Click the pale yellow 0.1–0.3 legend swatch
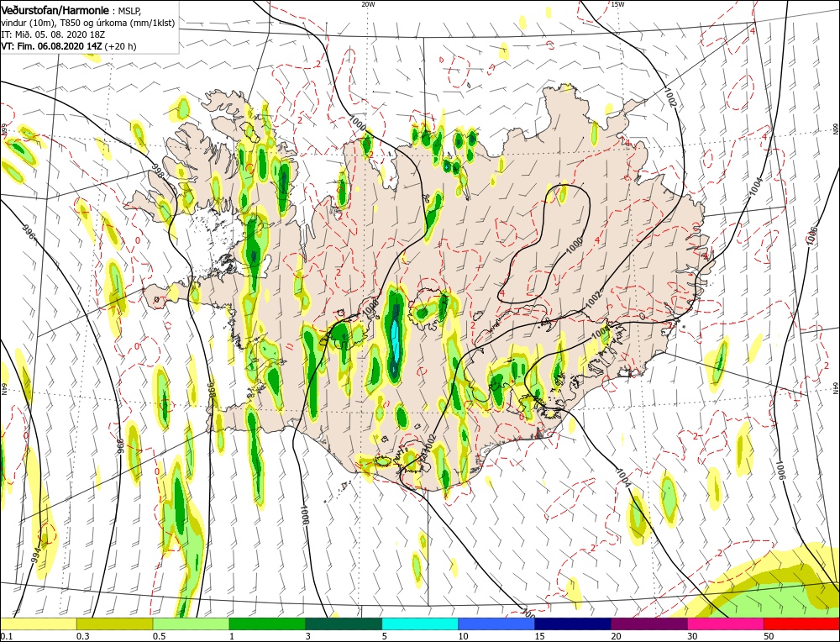 [x=39, y=624]
